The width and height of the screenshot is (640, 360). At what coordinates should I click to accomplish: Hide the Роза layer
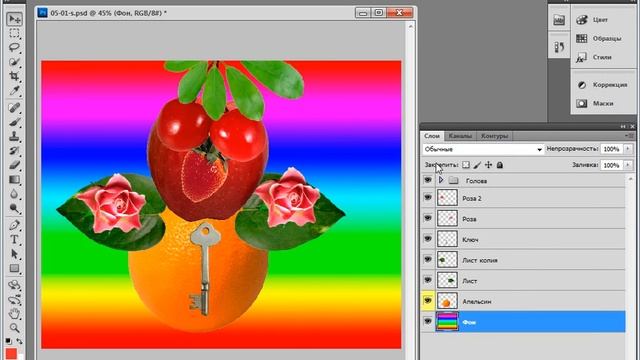coord(428,218)
